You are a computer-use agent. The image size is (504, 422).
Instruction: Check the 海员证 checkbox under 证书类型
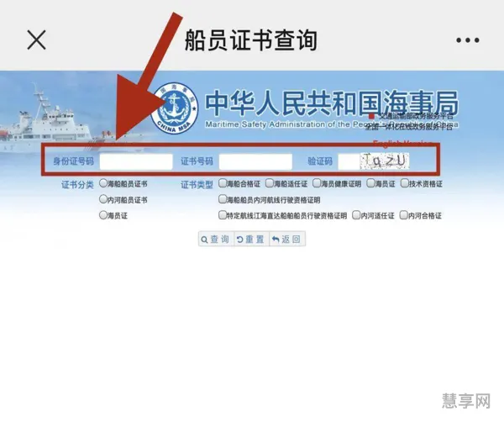point(370,183)
